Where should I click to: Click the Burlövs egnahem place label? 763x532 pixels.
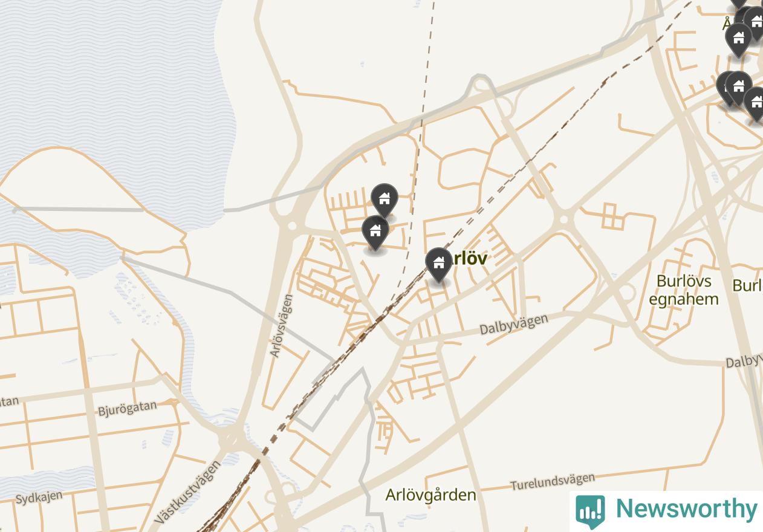pos(683,290)
